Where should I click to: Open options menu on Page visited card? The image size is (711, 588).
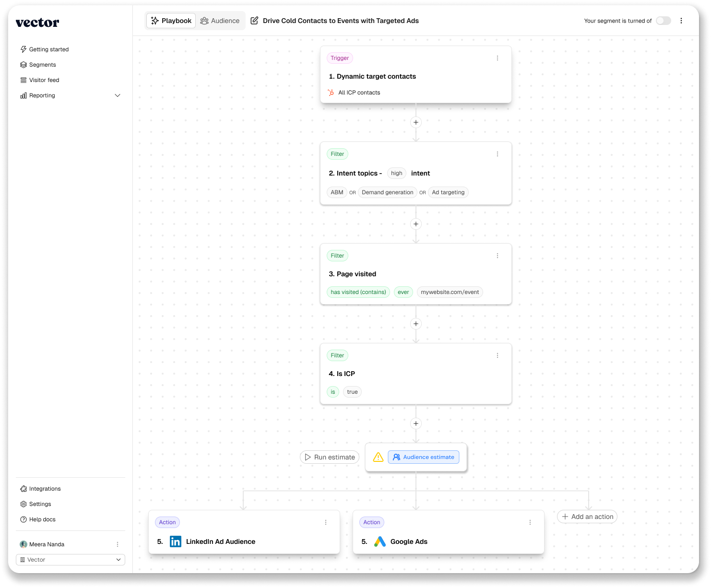coord(498,256)
